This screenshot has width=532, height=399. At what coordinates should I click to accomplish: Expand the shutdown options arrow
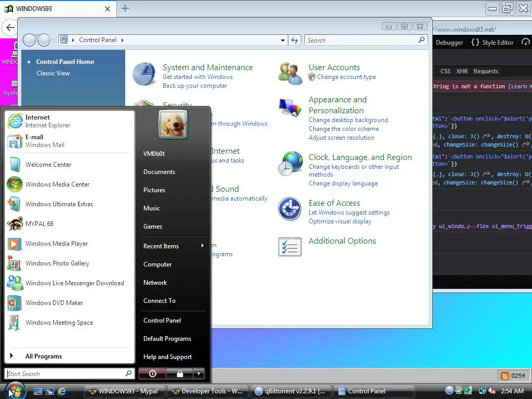199,374
